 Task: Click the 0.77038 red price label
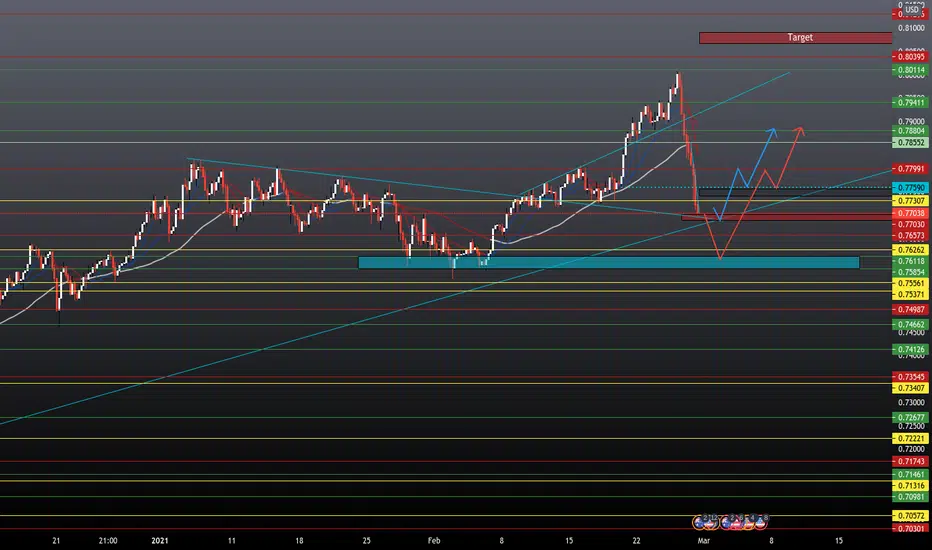pos(911,213)
